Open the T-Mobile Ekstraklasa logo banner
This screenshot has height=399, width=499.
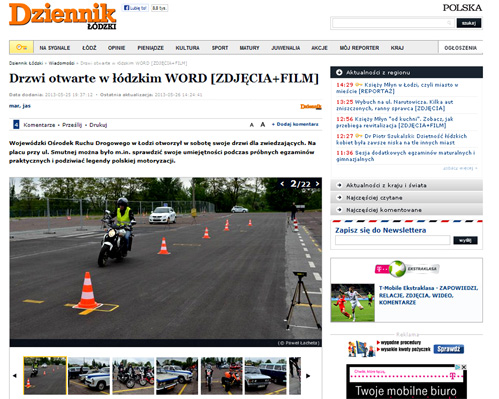(x=407, y=269)
